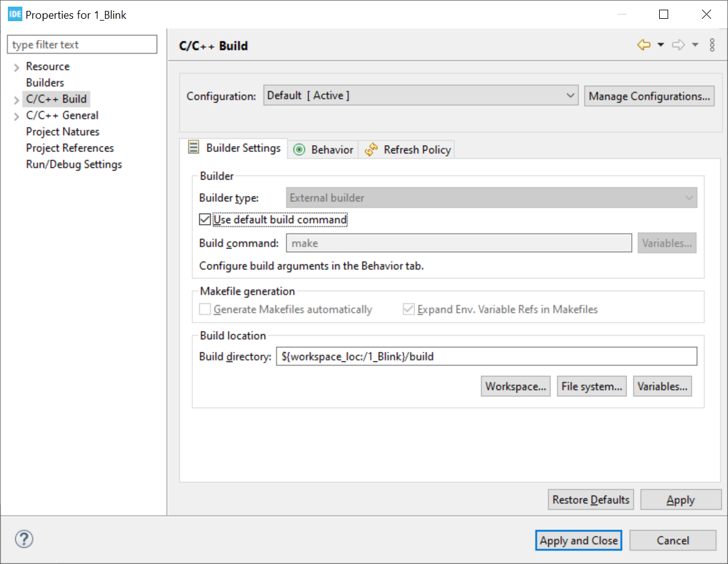This screenshot has width=728, height=564.
Task: Open back history dropdown arrow
Action: point(660,45)
